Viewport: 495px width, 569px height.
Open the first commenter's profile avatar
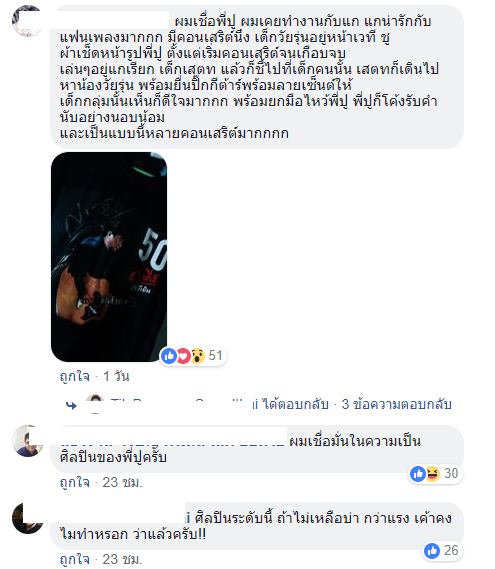tap(28, 21)
